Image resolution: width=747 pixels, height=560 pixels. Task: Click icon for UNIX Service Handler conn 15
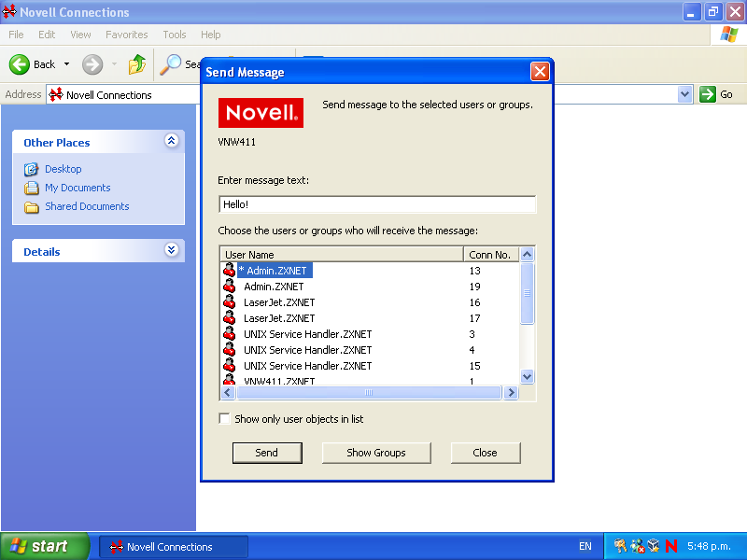coord(229,365)
